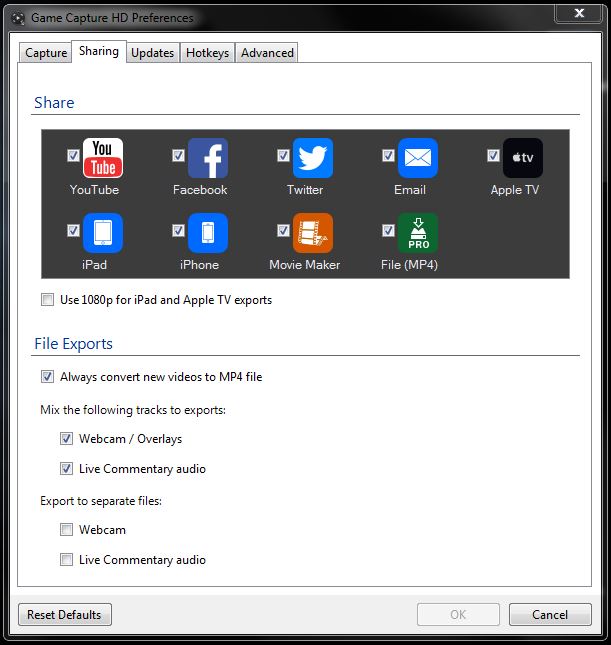Choose the Email envelope icon

[x=417, y=158]
